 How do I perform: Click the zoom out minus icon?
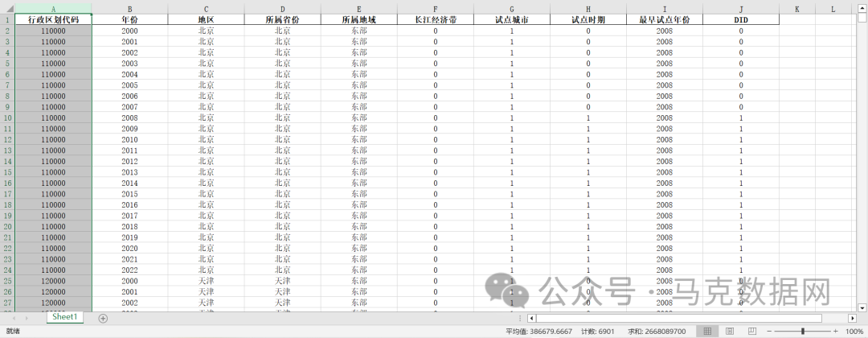pyautogui.click(x=769, y=331)
